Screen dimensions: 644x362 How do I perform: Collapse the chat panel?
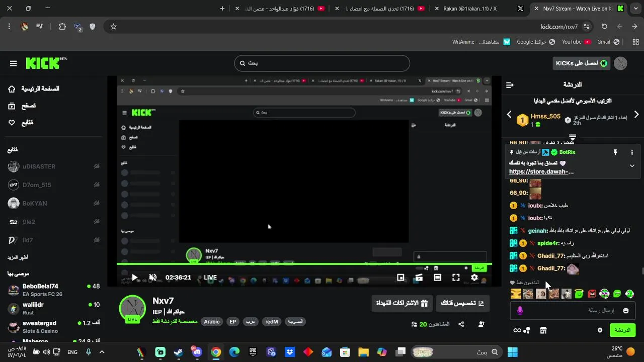[x=510, y=85]
